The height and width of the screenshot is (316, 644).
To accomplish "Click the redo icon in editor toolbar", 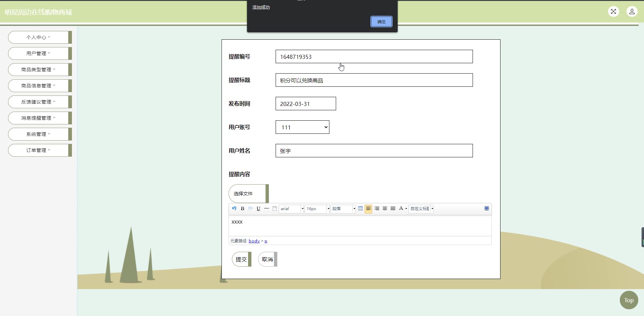I will pyautogui.click(x=250, y=208).
